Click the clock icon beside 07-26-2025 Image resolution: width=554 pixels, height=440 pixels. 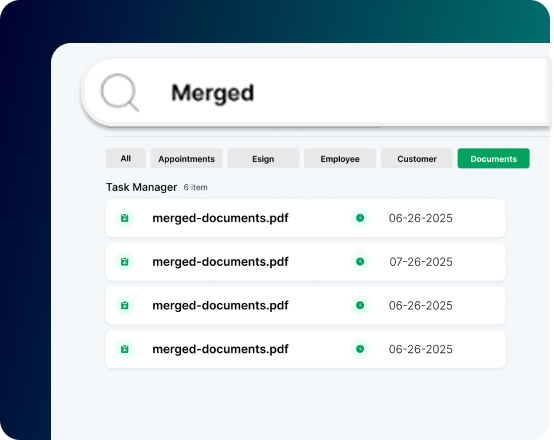point(360,262)
